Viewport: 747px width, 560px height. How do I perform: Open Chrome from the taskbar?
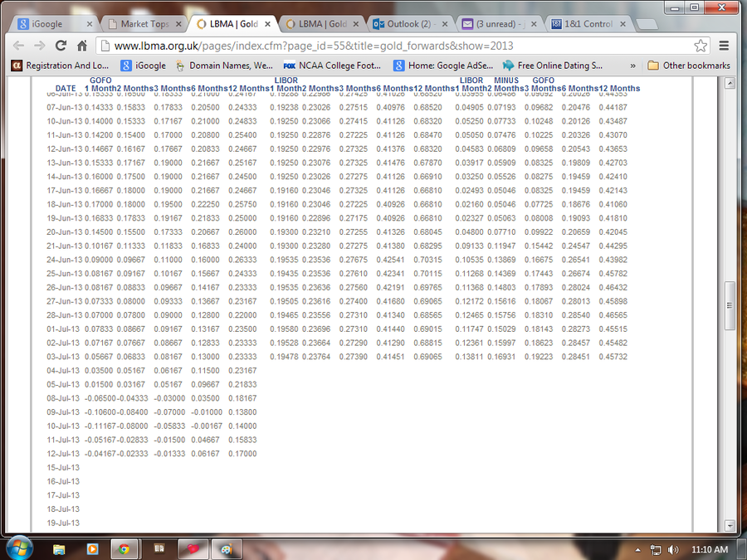(124, 548)
